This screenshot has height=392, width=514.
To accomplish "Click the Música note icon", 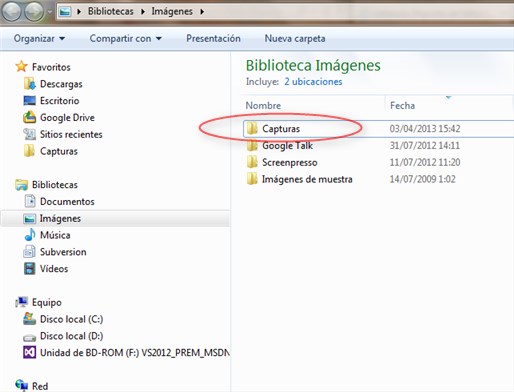I will (x=29, y=235).
